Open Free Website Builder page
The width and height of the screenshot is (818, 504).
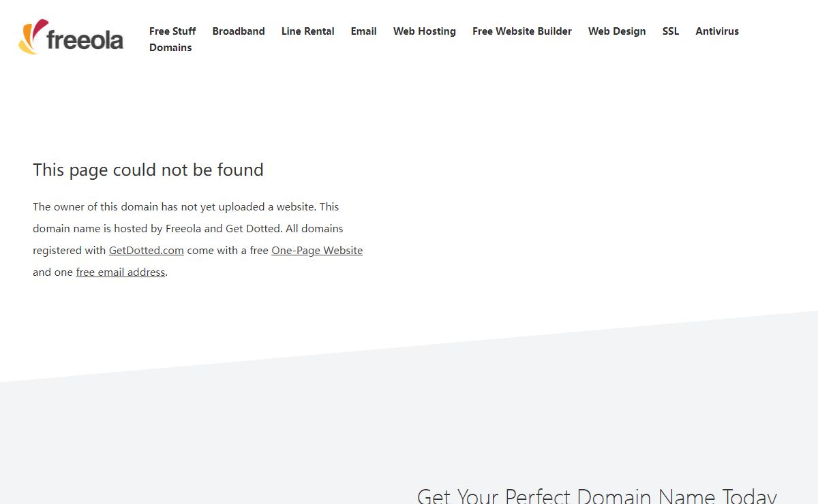tap(522, 31)
